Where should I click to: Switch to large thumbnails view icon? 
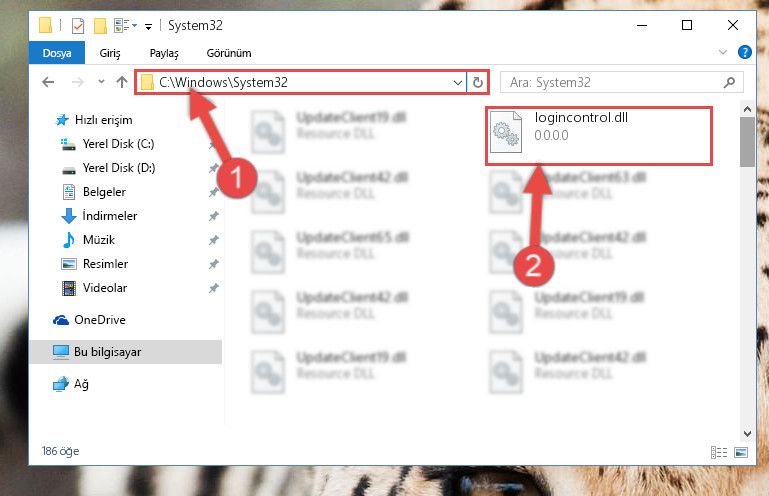coord(741,452)
